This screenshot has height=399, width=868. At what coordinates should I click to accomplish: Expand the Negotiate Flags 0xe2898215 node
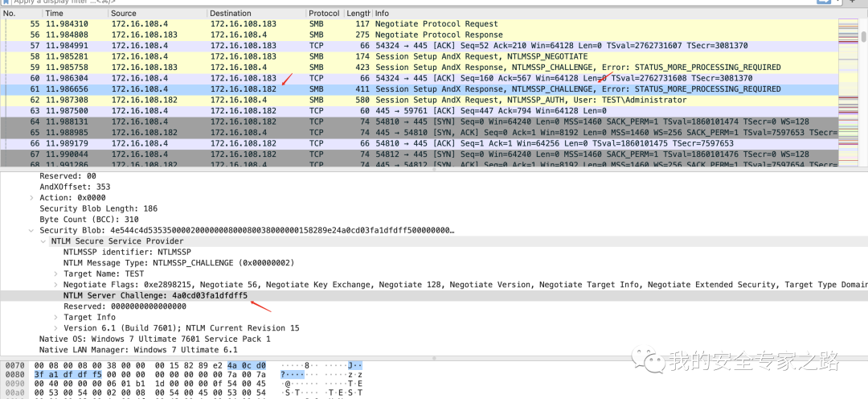tap(56, 285)
